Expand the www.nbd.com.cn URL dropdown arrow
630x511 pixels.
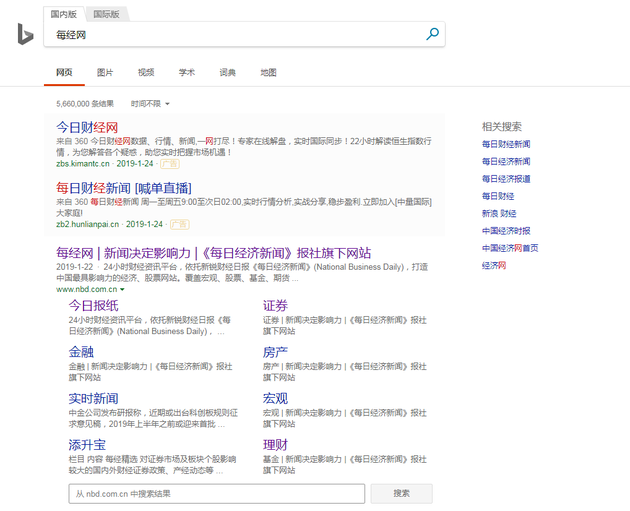point(122,289)
